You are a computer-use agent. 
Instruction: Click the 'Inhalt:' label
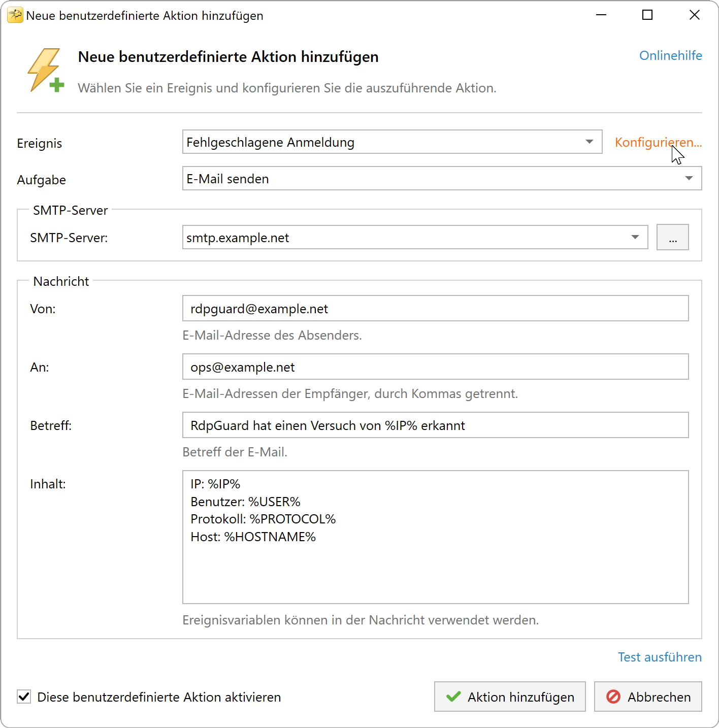pyautogui.click(x=48, y=484)
